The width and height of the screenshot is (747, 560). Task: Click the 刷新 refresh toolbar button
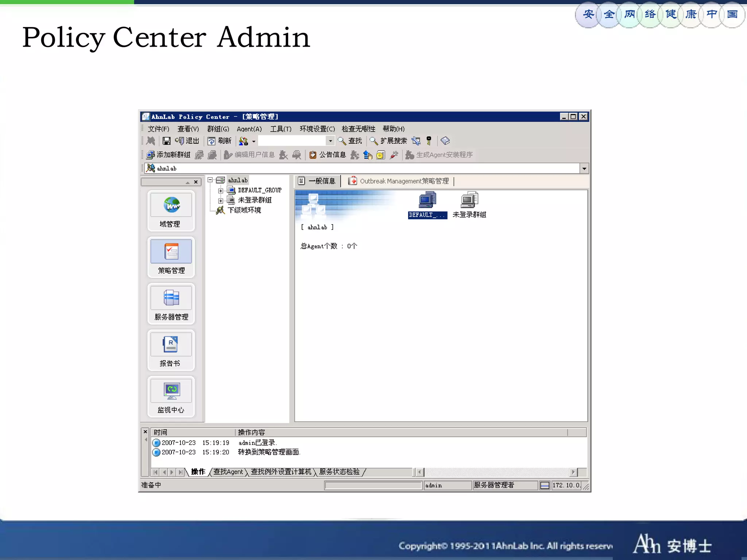point(220,141)
